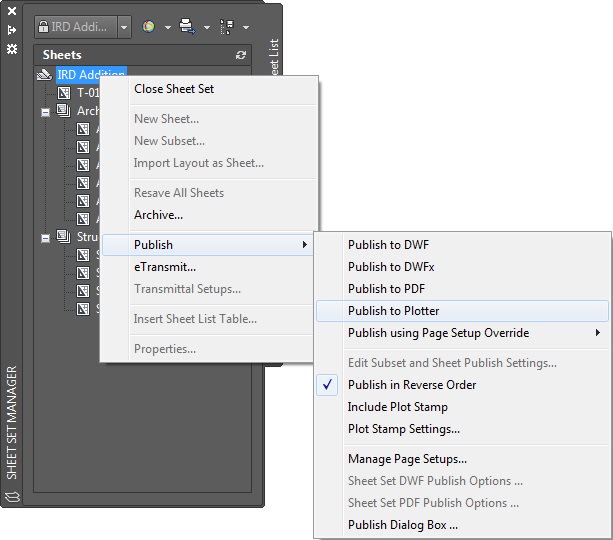The width and height of the screenshot is (613, 540).
Task: Choose Import Layout as Sheet...
Action: pyautogui.click(x=209, y=163)
